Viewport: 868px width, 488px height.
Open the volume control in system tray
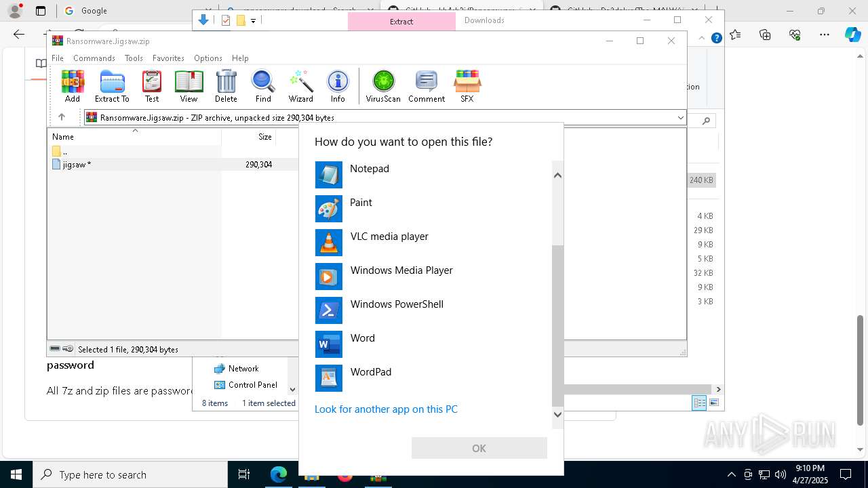781,474
